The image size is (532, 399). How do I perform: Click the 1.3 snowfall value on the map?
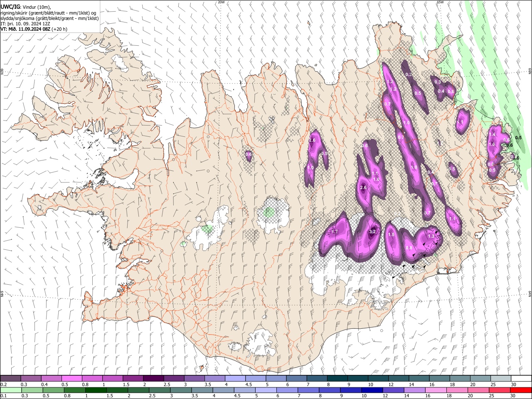point(431,236)
